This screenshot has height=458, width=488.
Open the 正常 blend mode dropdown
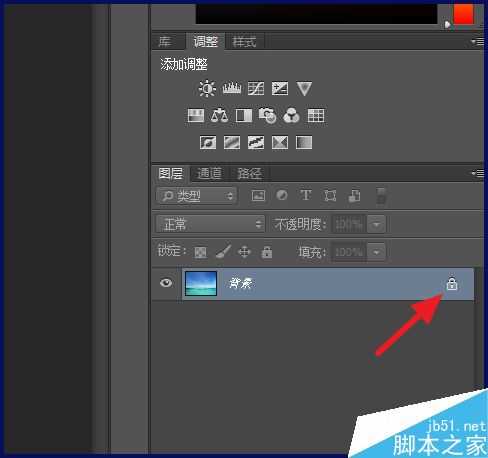tap(211, 224)
